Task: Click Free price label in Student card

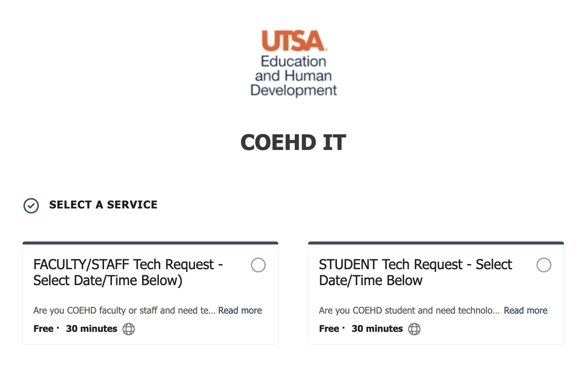Action: [x=329, y=329]
